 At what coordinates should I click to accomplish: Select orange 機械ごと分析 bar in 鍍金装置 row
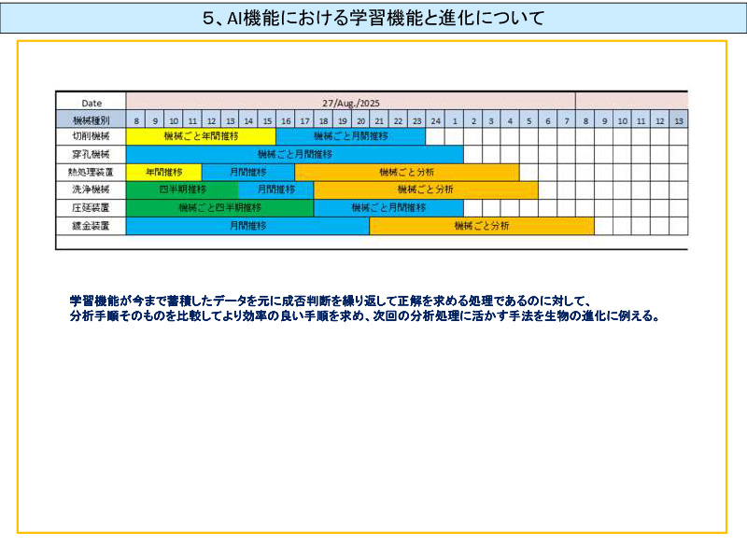[482, 226]
